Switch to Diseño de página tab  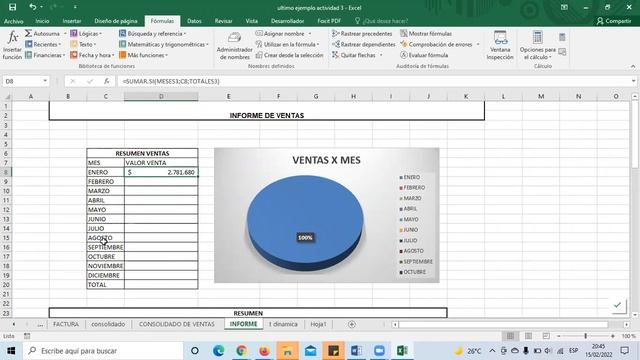(x=116, y=21)
